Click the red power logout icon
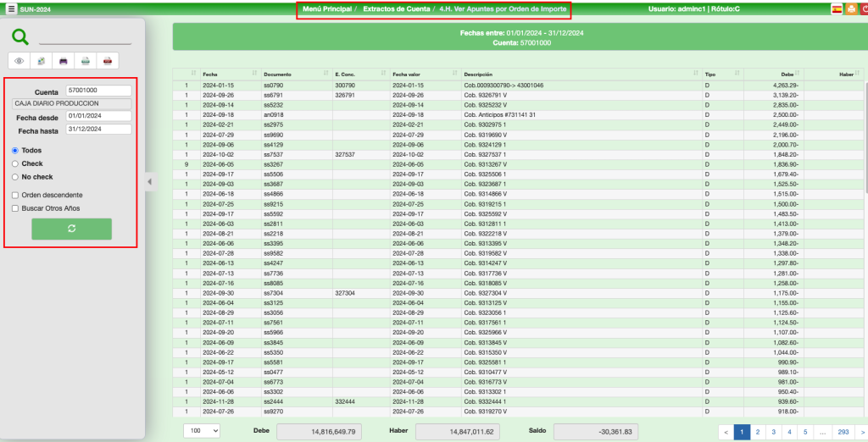The image size is (868, 442). [864, 9]
